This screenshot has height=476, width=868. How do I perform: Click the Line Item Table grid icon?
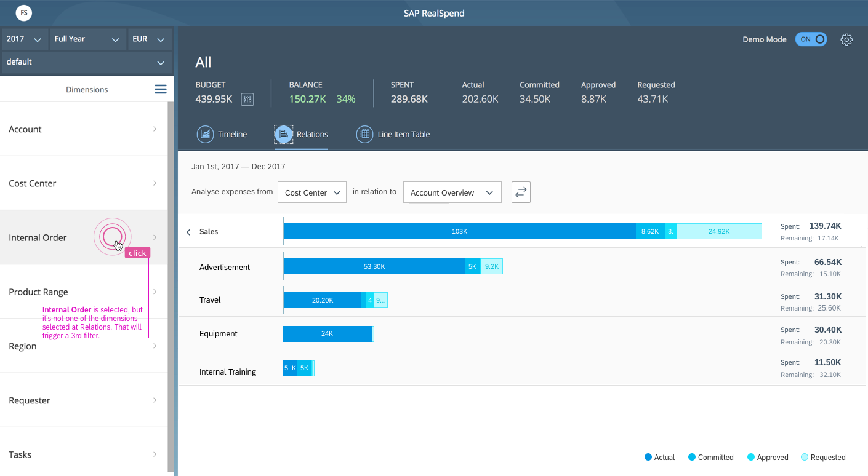[364, 134]
